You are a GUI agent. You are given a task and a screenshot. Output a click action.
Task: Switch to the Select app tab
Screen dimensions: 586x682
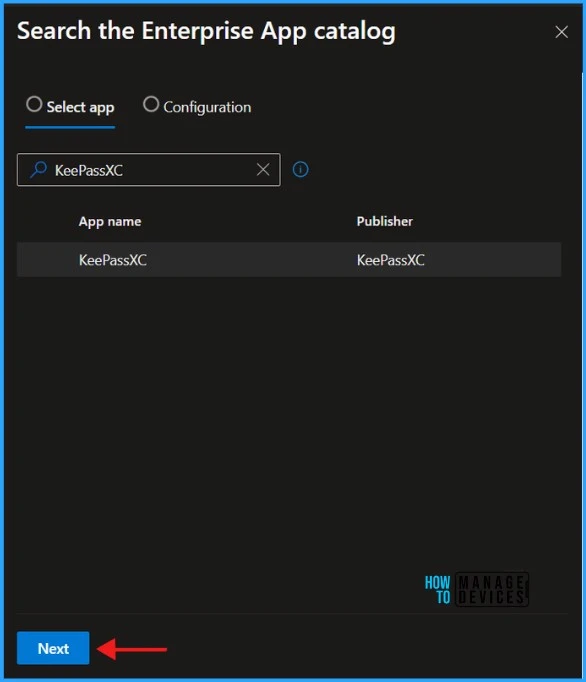[70, 107]
